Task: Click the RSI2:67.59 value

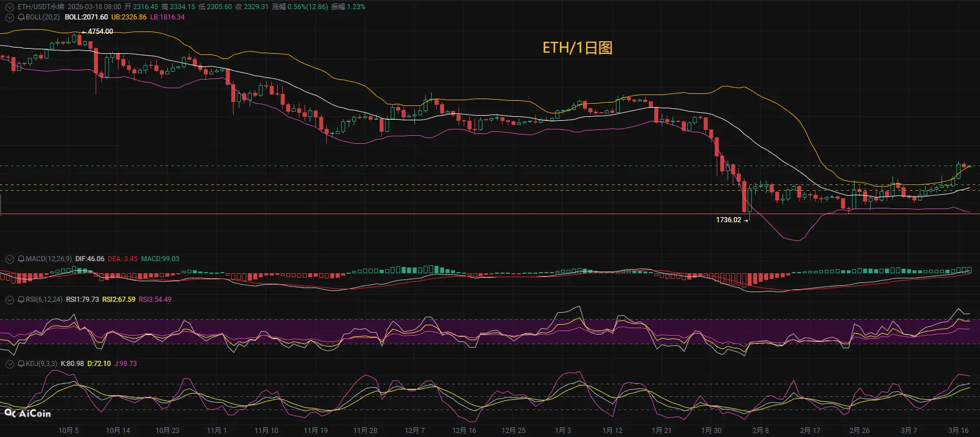Action: click(119, 300)
